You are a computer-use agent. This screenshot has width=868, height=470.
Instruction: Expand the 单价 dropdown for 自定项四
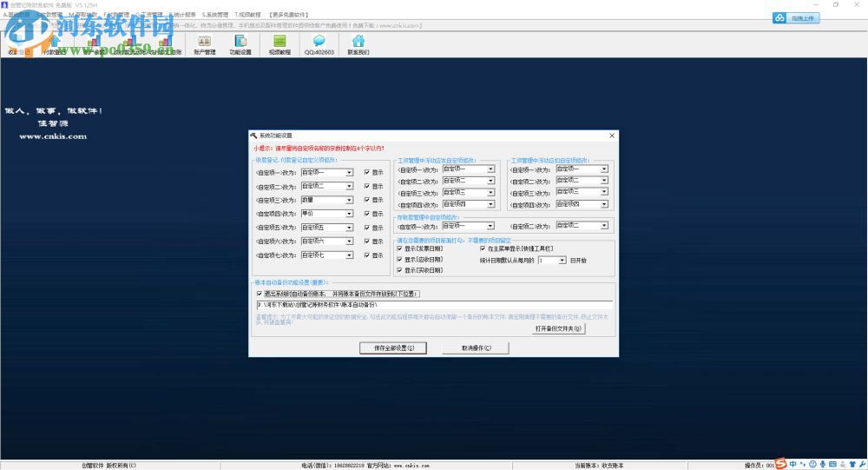click(349, 214)
